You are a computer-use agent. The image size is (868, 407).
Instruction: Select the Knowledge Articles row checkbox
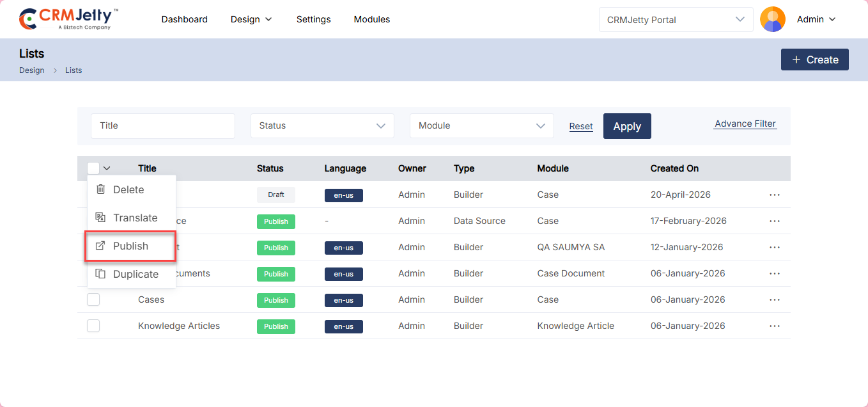[x=93, y=326]
